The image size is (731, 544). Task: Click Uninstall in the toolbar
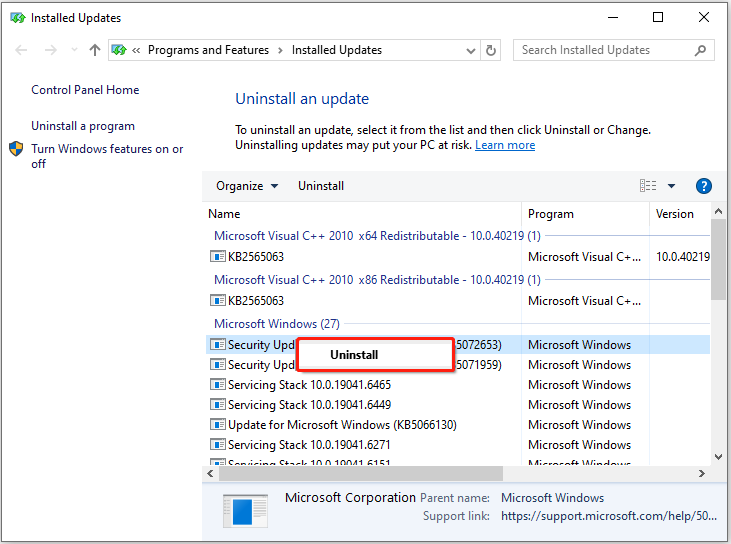pos(321,186)
